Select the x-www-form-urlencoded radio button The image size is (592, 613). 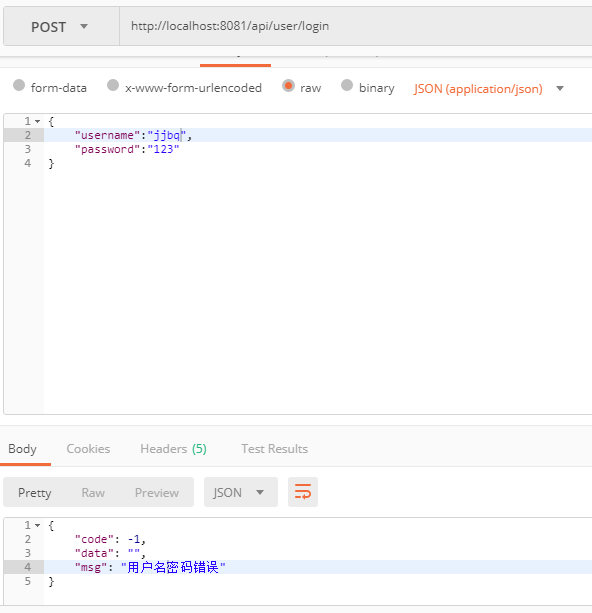pos(113,85)
